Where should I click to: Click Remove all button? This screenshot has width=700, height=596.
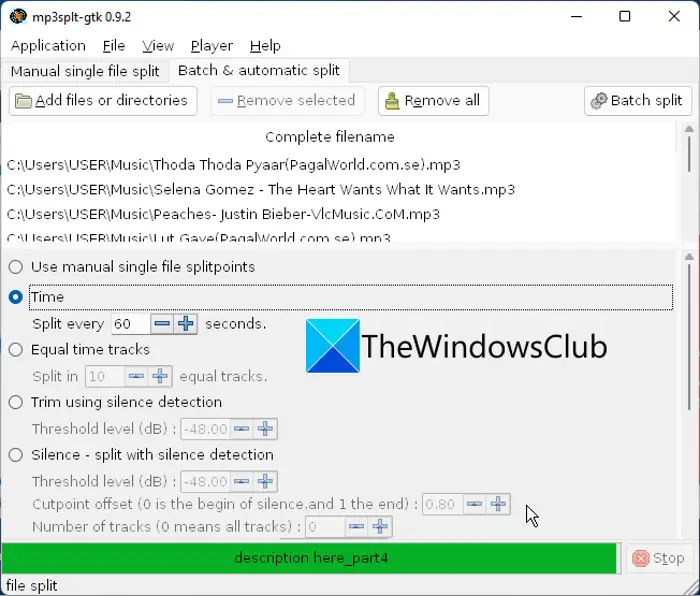point(433,101)
